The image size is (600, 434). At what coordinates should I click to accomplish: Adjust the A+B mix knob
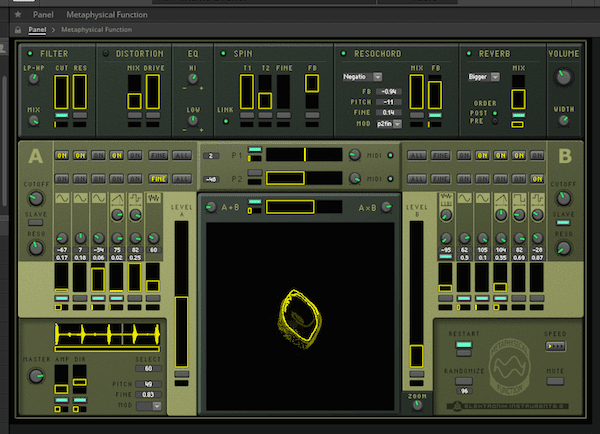click(x=210, y=207)
